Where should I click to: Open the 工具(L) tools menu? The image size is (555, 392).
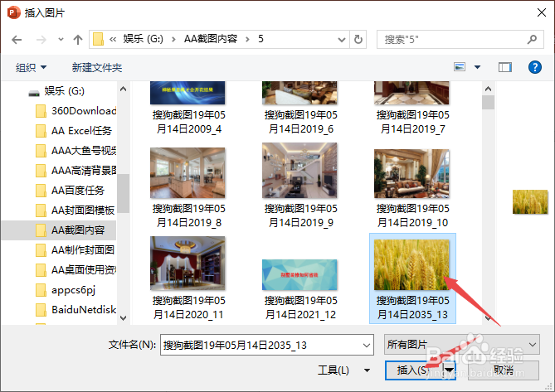(x=343, y=370)
